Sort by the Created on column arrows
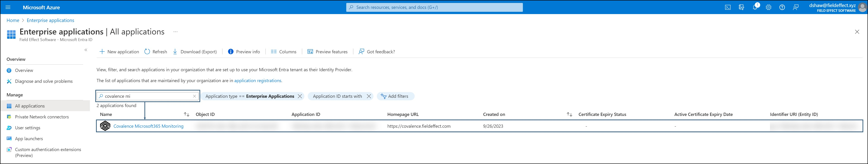Screen dimensions: 868x164 [569, 114]
